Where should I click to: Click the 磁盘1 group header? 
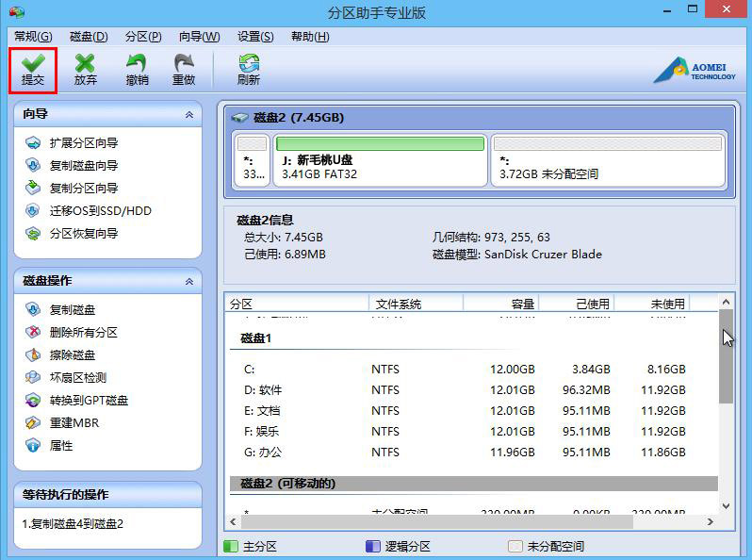[x=255, y=338]
